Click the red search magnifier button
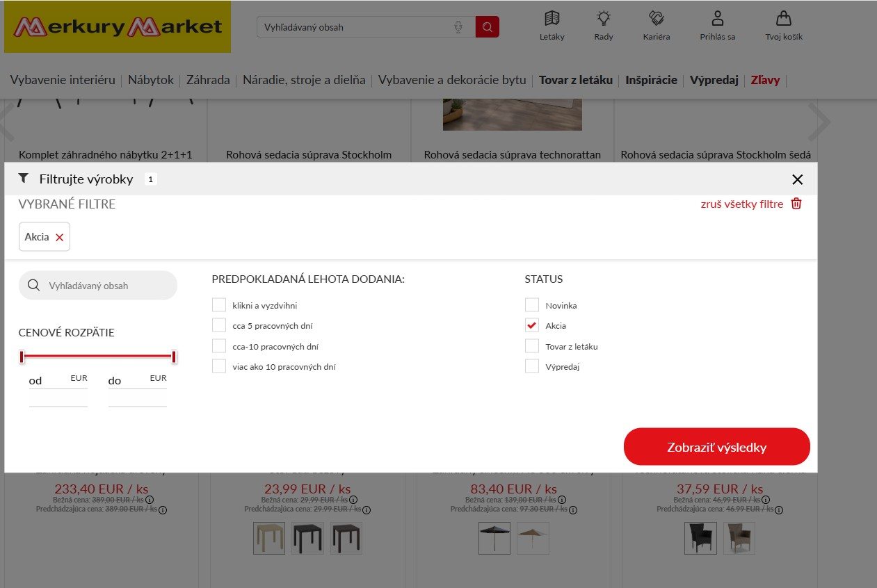Viewport: 877px width, 588px height. click(x=488, y=27)
